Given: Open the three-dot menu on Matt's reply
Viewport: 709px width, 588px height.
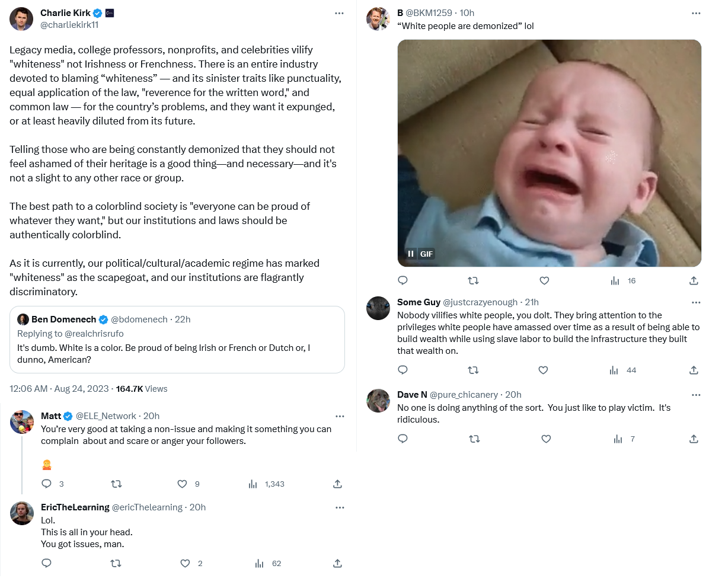Looking at the screenshot, I should pos(340,416).
